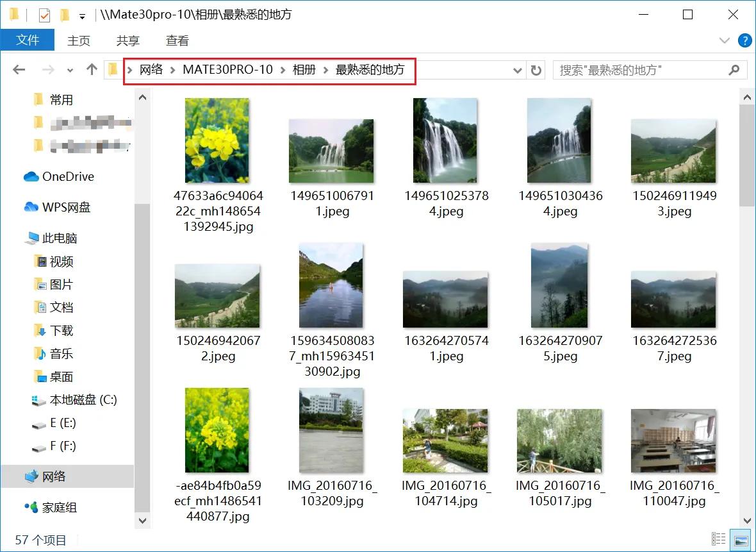Expand the ribbon using the chevron near Help
Screen dimensions: 756x552
point(724,40)
